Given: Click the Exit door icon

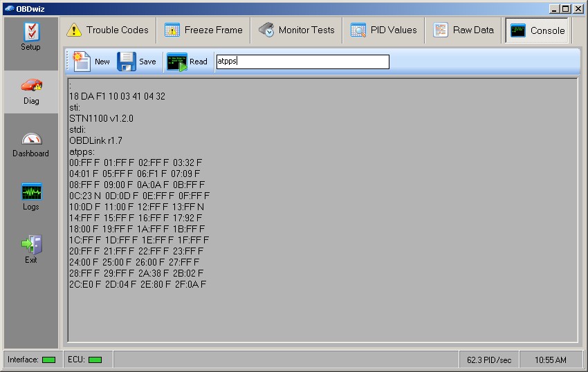Looking at the screenshot, I should pos(32,245).
